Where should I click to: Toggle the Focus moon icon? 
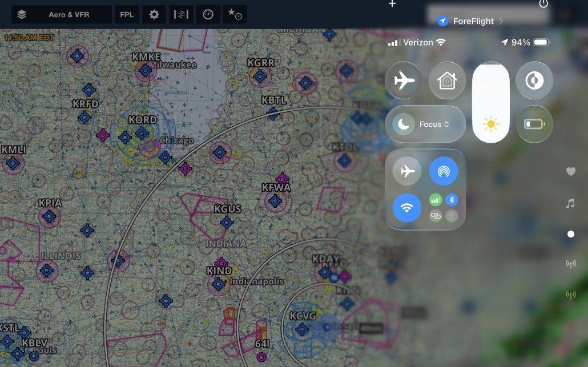point(404,124)
